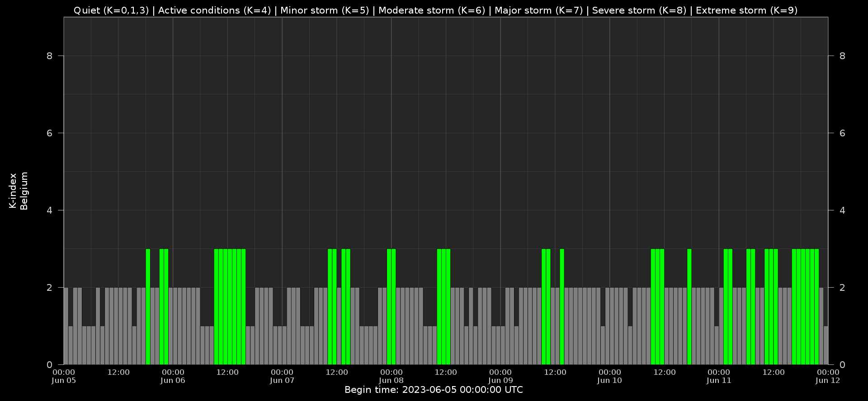Click the 'Major storm (K=7)' legend text
Screen dimensions: 868x401
[x=538, y=10]
